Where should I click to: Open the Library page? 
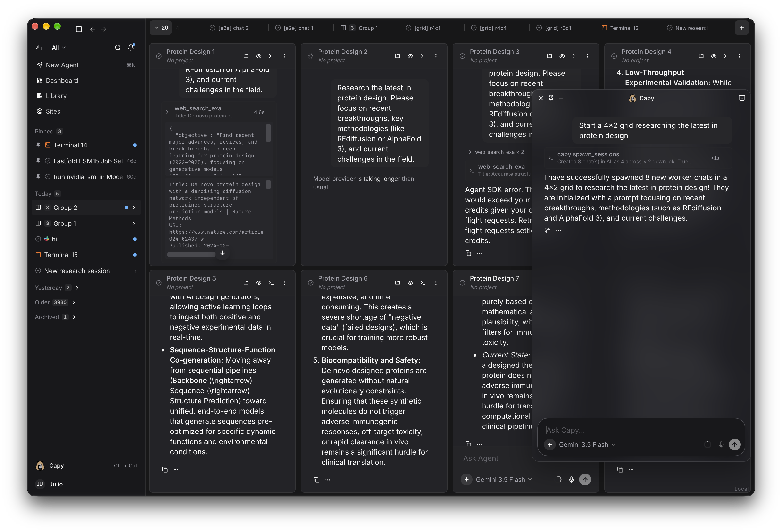tap(86, 96)
